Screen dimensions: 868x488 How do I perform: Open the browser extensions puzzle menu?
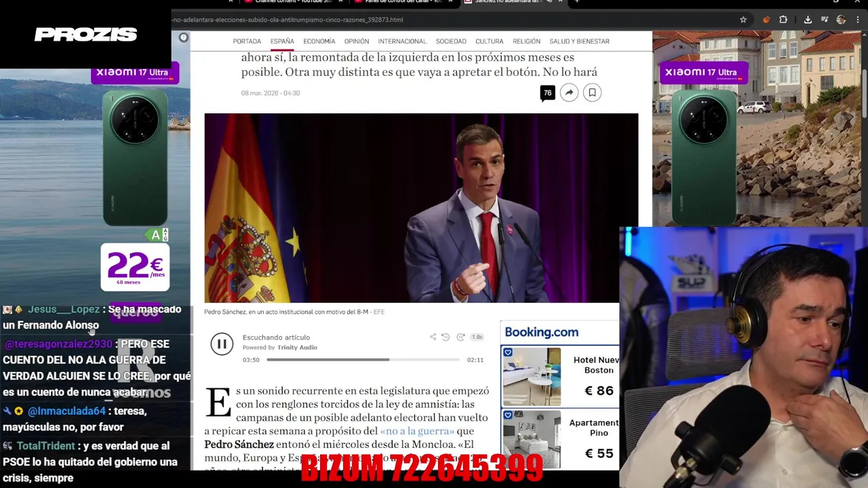[783, 20]
